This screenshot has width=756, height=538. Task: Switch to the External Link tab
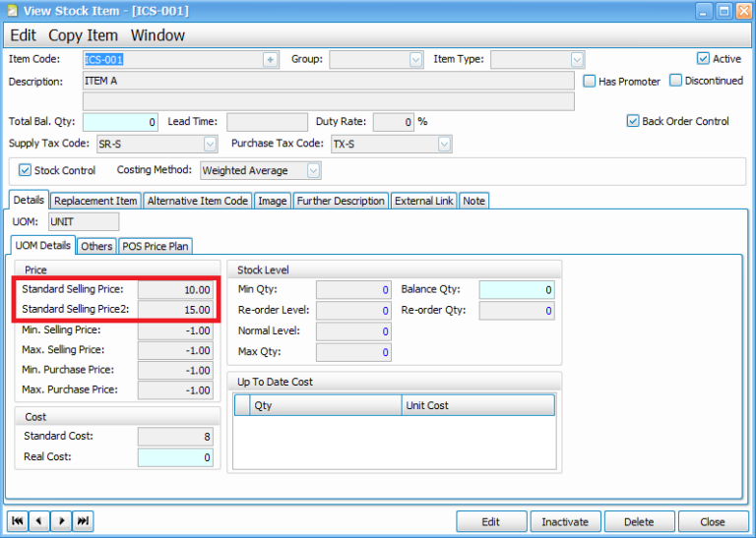coord(424,201)
